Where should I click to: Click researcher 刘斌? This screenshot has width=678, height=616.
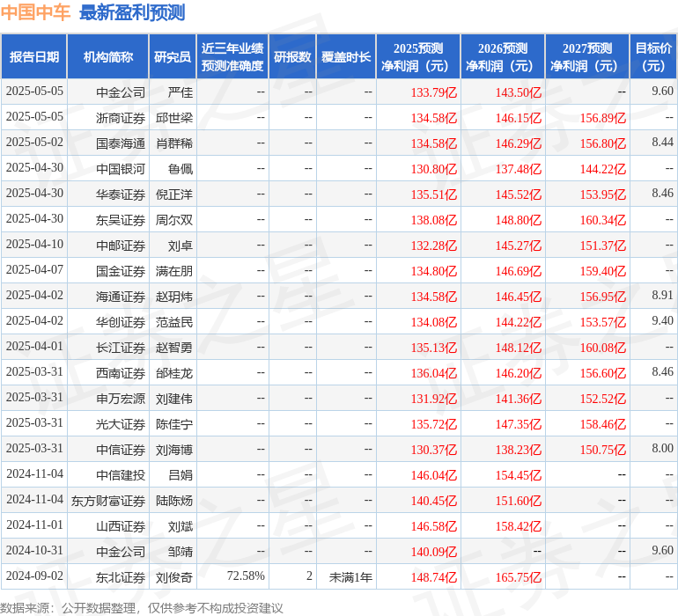(181, 526)
